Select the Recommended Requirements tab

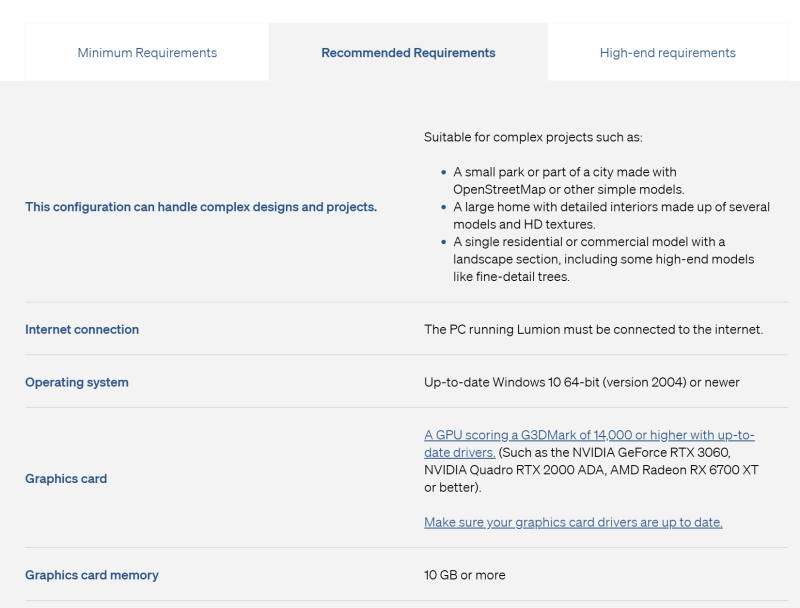pos(408,53)
